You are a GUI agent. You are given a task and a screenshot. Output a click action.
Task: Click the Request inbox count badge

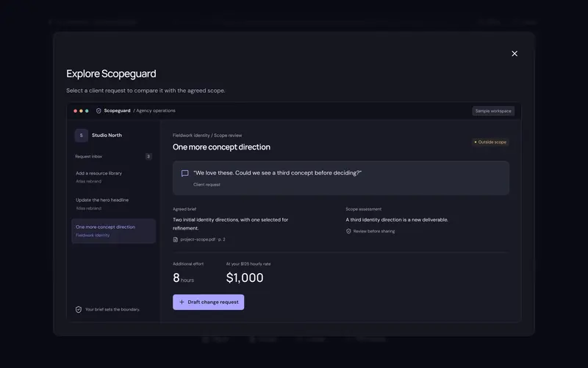(148, 157)
